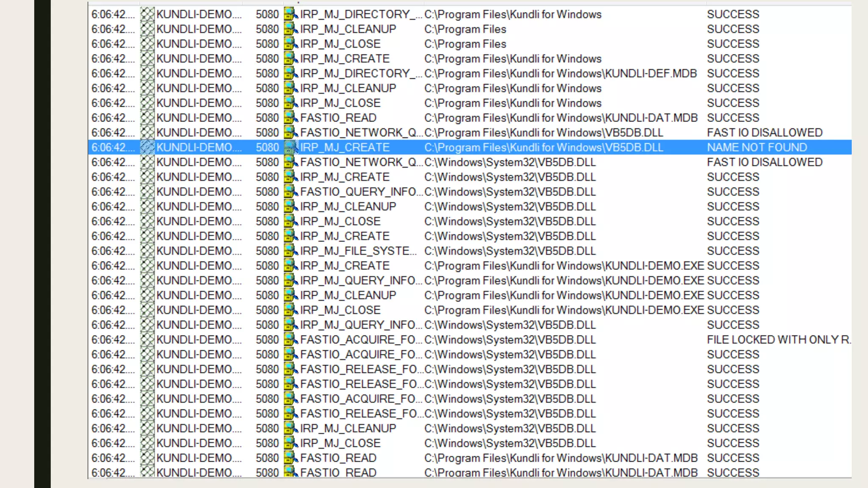
Task: Click the PID 5080 on the highlighted row
Action: point(267,147)
